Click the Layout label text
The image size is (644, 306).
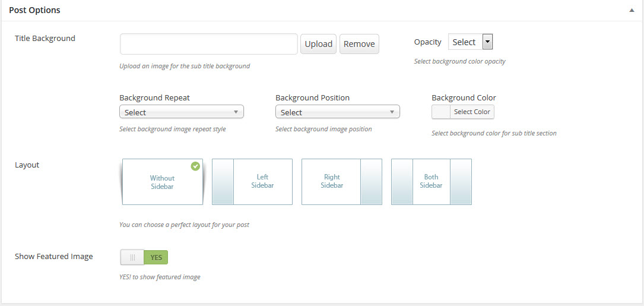[x=27, y=165]
